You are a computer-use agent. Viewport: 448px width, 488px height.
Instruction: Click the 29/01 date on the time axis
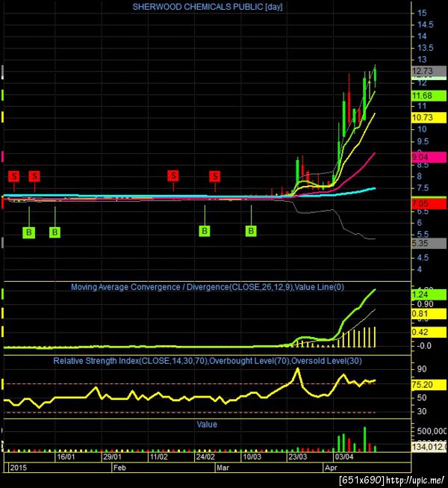point(112,457)
